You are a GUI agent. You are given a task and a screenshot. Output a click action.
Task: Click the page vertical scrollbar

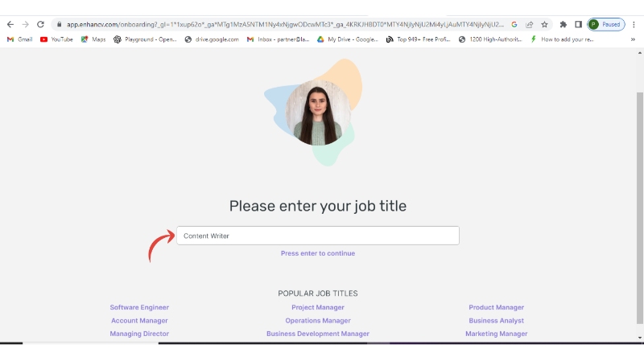[640, 207]
